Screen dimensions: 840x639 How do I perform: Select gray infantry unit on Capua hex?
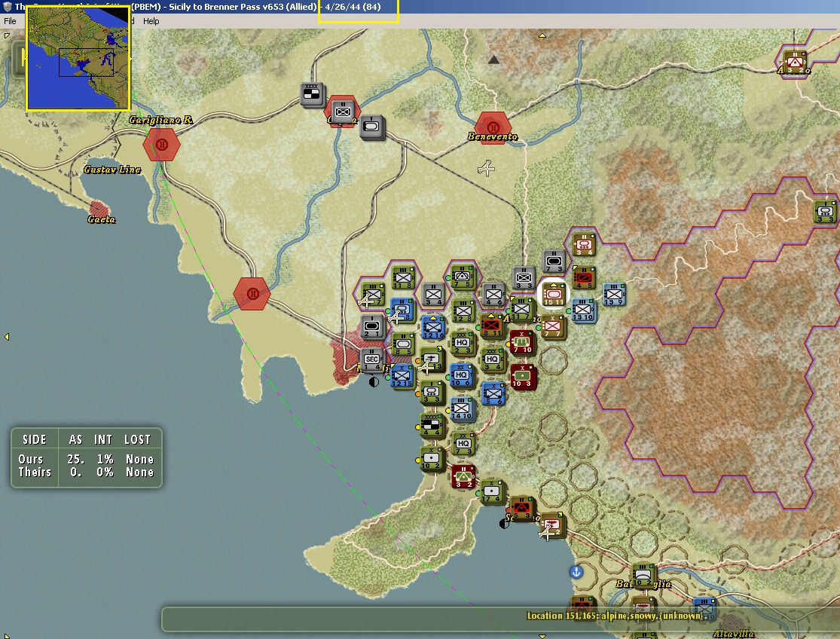click(343, 112)
